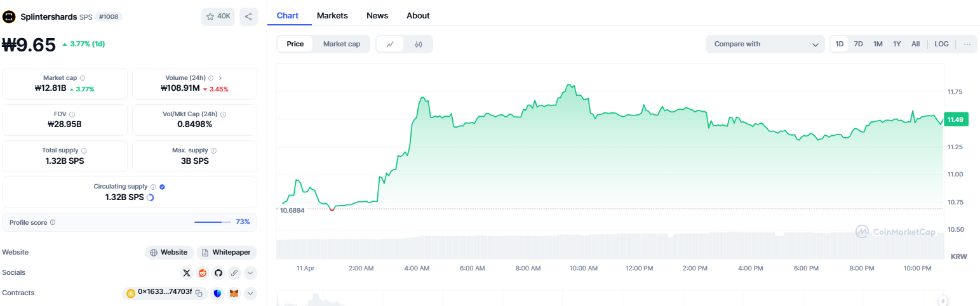Click the ₩28.95B FDV value
980x306 pixels.
pyautogui.click(x=65, y=124)
